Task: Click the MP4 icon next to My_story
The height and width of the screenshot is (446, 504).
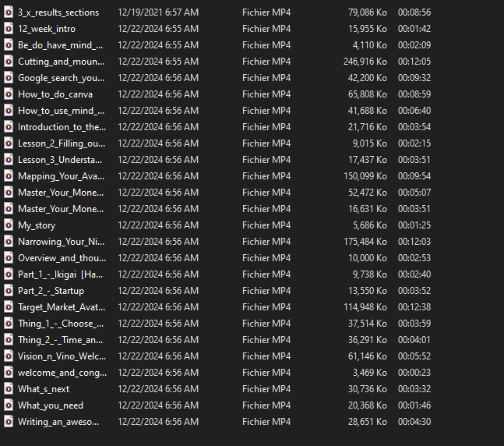Action: click(x=8, y=225)
